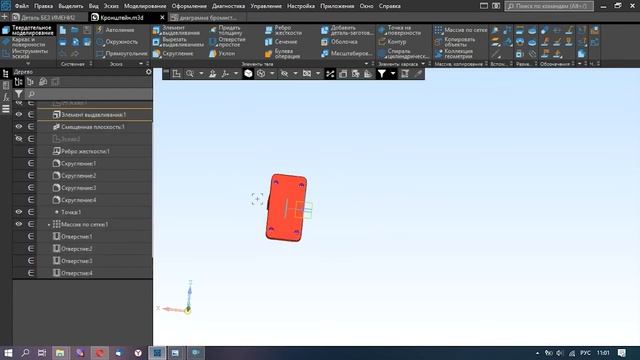Click the command search field
The width and height of the screenshot is (640, 360).
[549, 6]
